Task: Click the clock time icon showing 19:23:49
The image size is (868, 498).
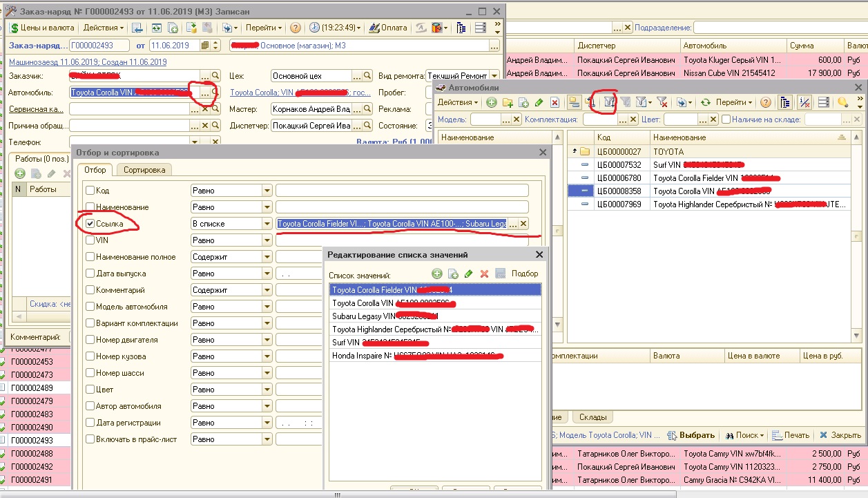Action: [x=315, y=28]
